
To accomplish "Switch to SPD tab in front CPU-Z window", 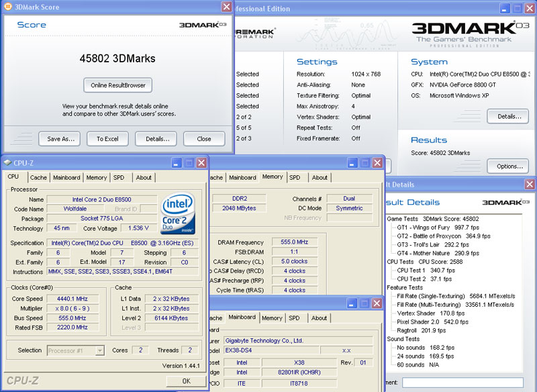I will coord(119,177).
